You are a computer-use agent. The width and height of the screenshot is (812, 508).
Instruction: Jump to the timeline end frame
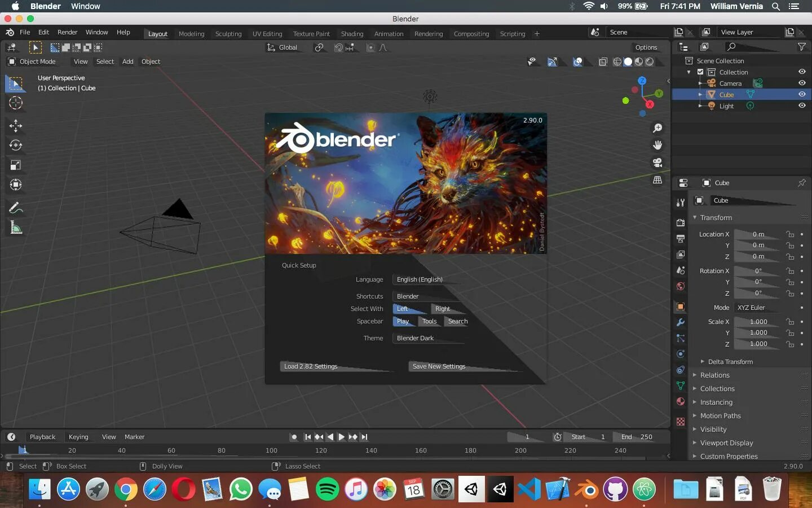tap(364, 437)
